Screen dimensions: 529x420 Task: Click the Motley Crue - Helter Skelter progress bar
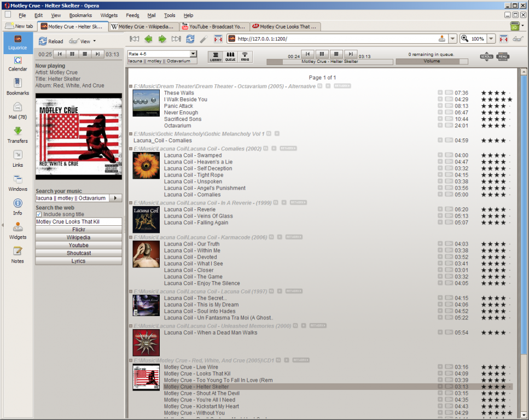pyautogui.click(x=330, y=62)
